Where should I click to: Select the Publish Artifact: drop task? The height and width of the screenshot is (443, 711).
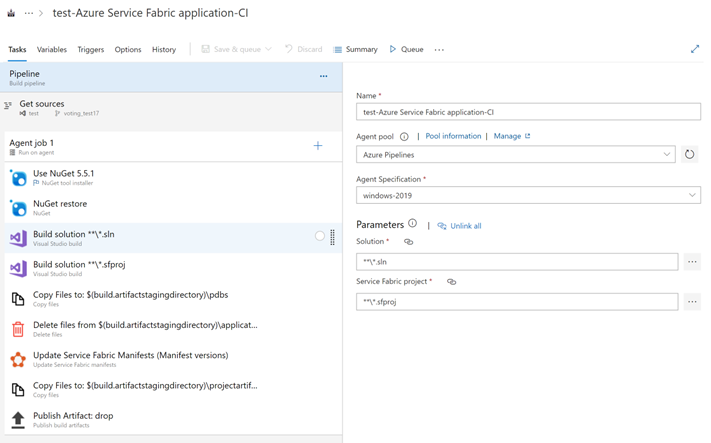(x=73, y=416)
